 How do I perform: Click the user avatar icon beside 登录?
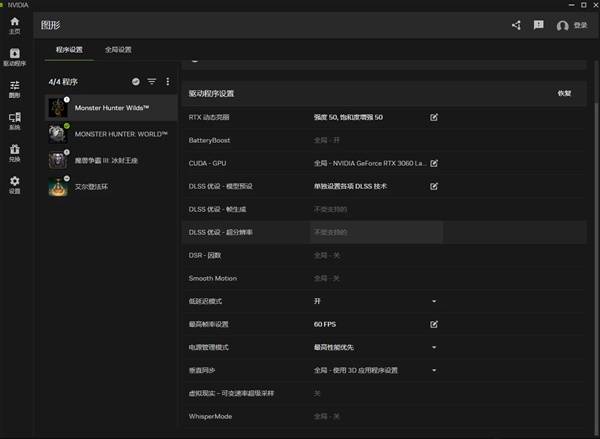(562, 26)
